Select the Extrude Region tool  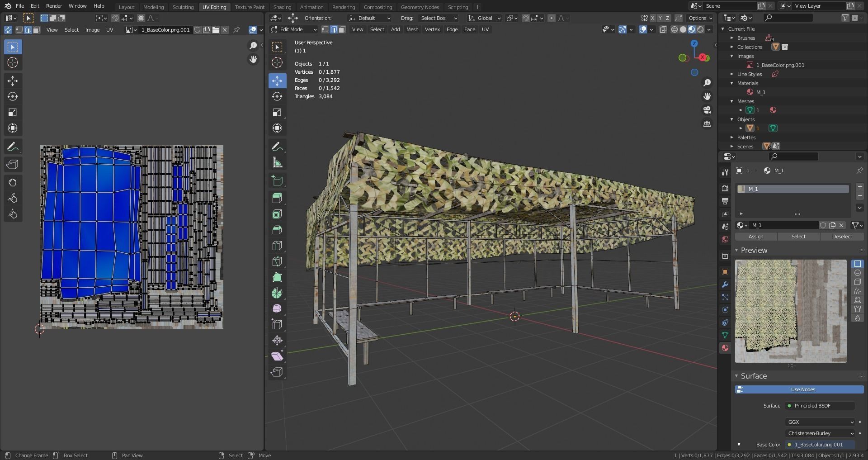tap(277, 198)
